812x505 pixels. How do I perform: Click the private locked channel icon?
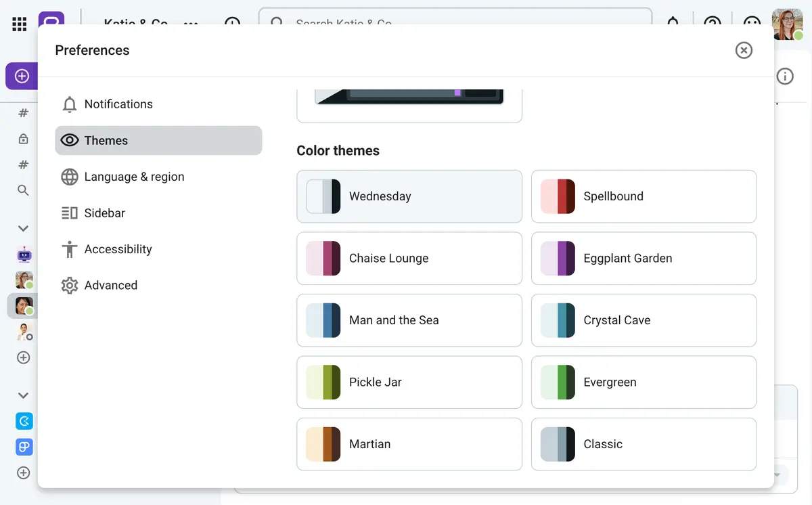[22, 139]
